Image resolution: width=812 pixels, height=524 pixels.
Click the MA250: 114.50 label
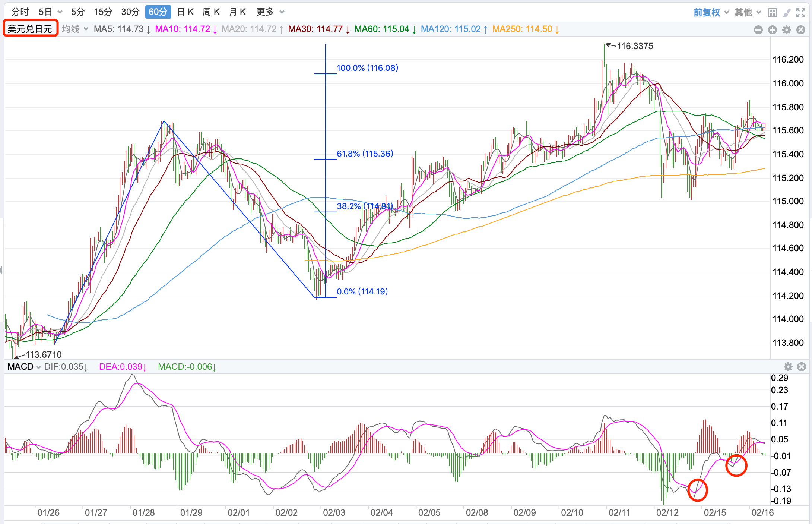pos(526,29)
